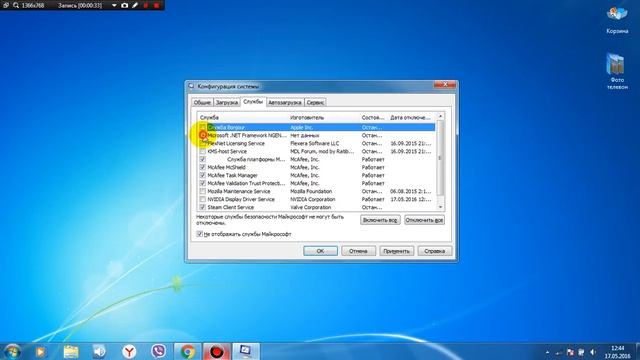Toggle the FlexNet Licensing Service checkbox
Screen dimensions: 640x360
point(203,143)
